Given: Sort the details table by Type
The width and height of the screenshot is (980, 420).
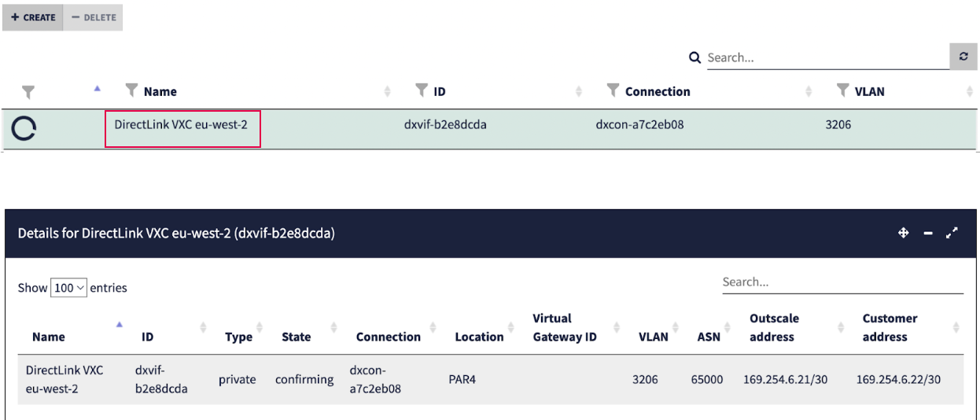Looking at the screenshot, I should pos(238,337).
